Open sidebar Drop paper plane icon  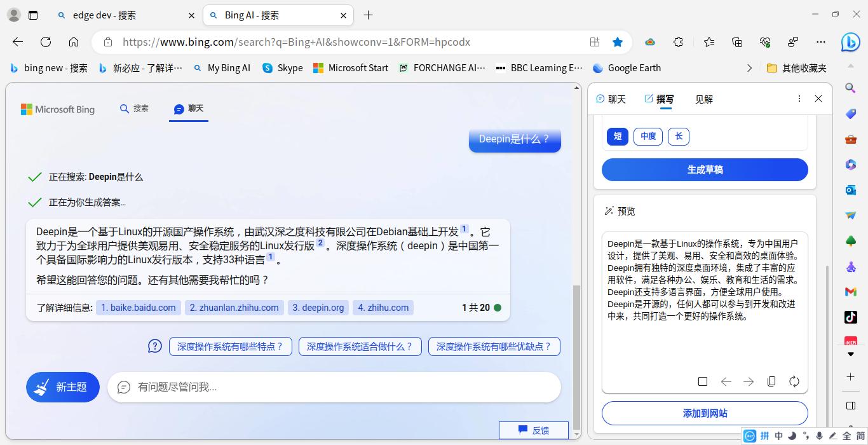851,216
